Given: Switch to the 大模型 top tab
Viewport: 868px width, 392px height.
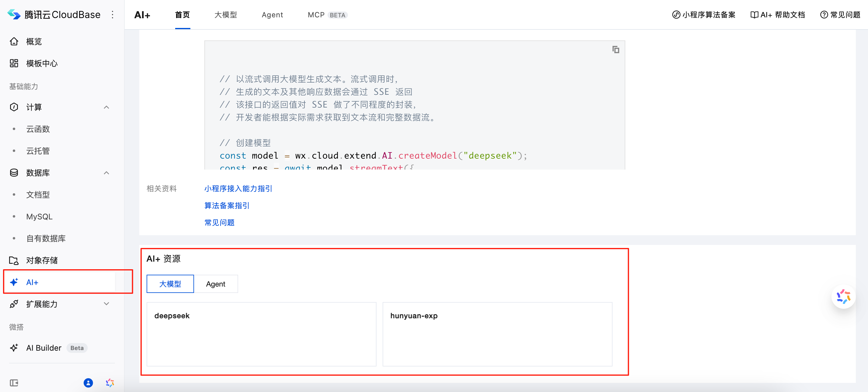Looking at the screenshot, I should click(226, 15).
